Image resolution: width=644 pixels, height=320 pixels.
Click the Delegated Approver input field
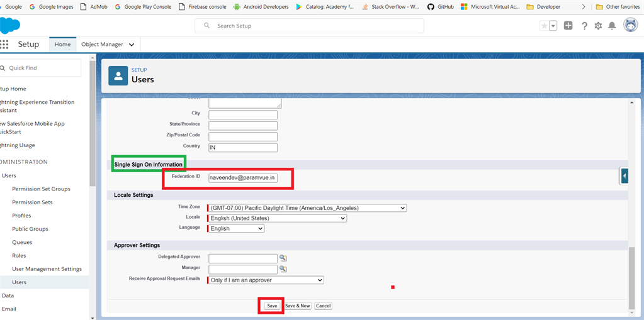tap(243, 258)
